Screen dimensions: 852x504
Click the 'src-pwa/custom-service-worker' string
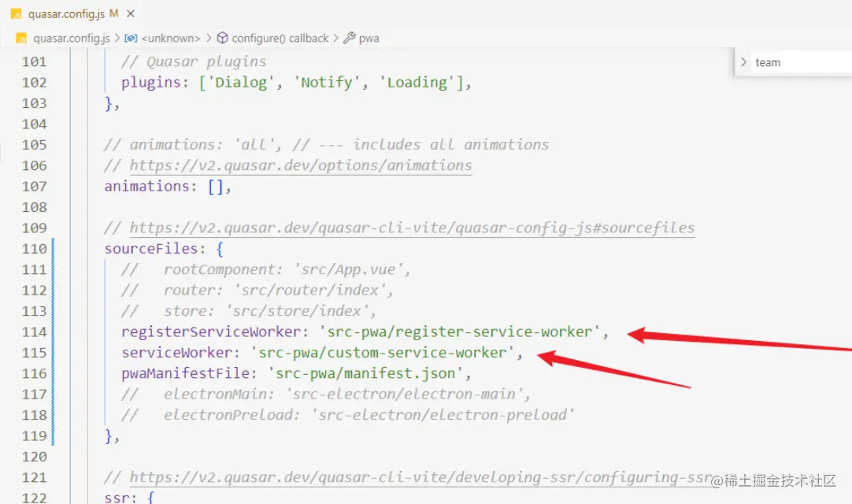coord(383,352)
